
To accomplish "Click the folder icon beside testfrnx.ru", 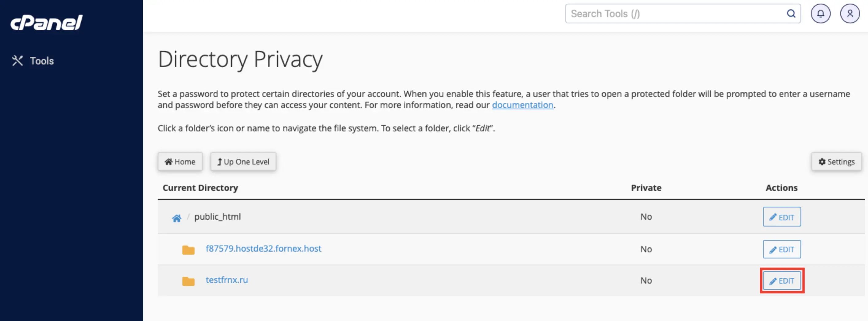I will tap(188, 281).
